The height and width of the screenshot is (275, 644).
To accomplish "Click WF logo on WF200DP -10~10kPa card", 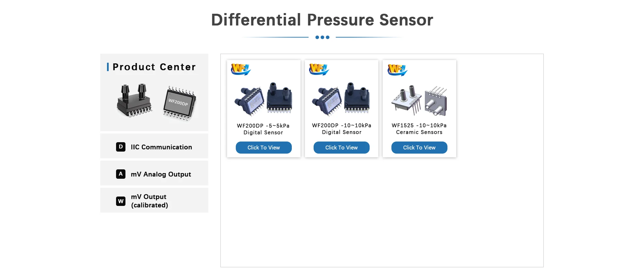I will (x=319, y=69).
